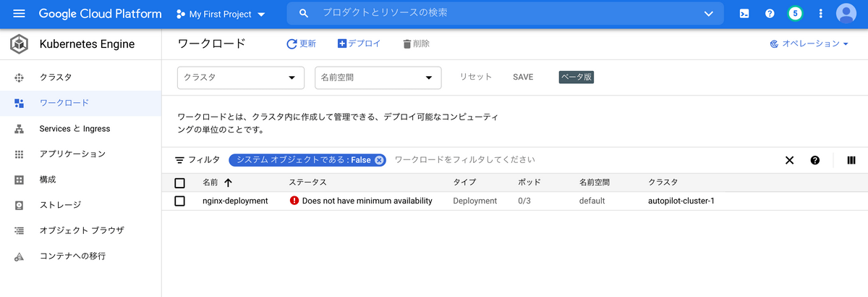The image size is (868, 297).
Task: Toggle the nginx-deployment row checkbox
Action: (180, 201)
